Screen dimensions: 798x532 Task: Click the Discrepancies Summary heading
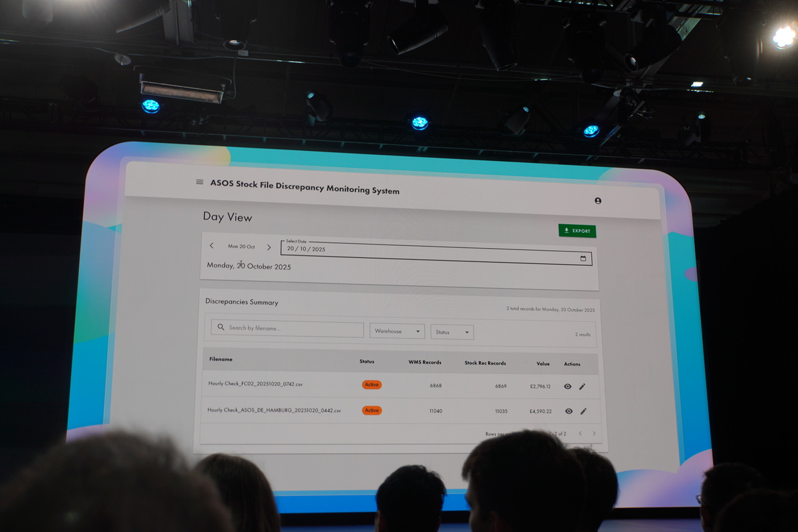pos(241,302)
